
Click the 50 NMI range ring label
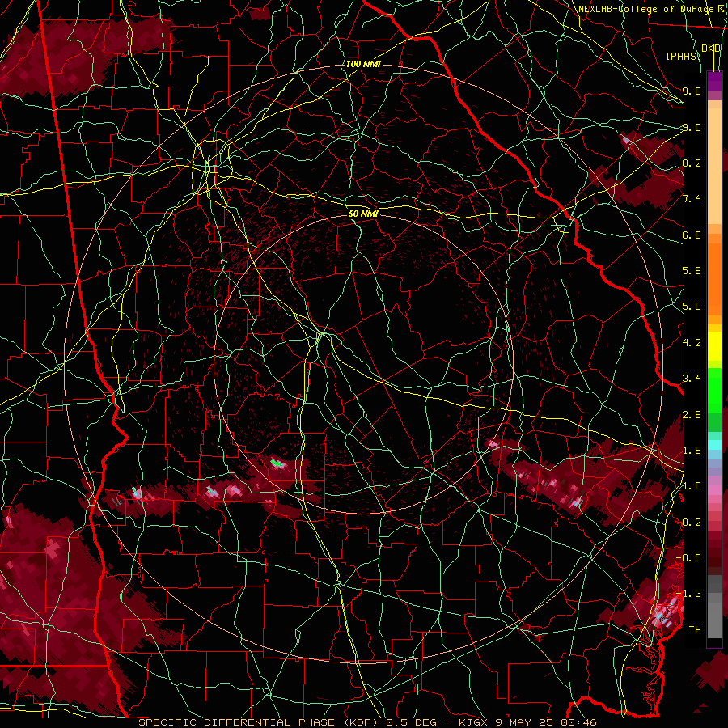click(363, 214)
